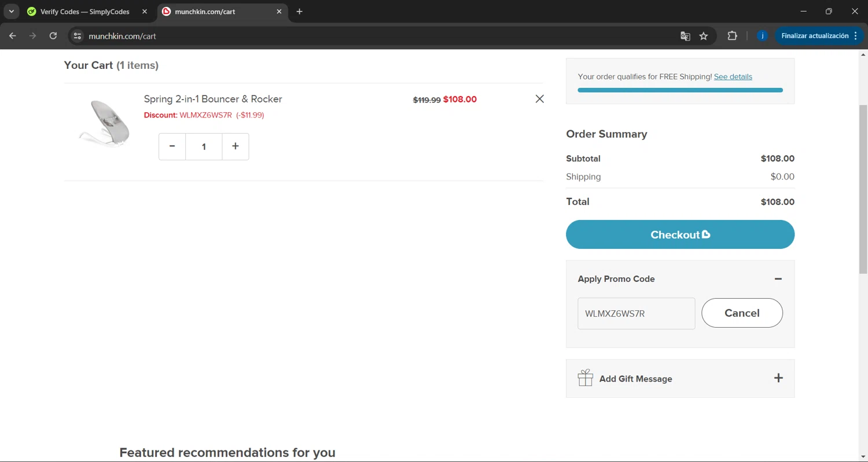Click the promo code input field

click(637, 314)
